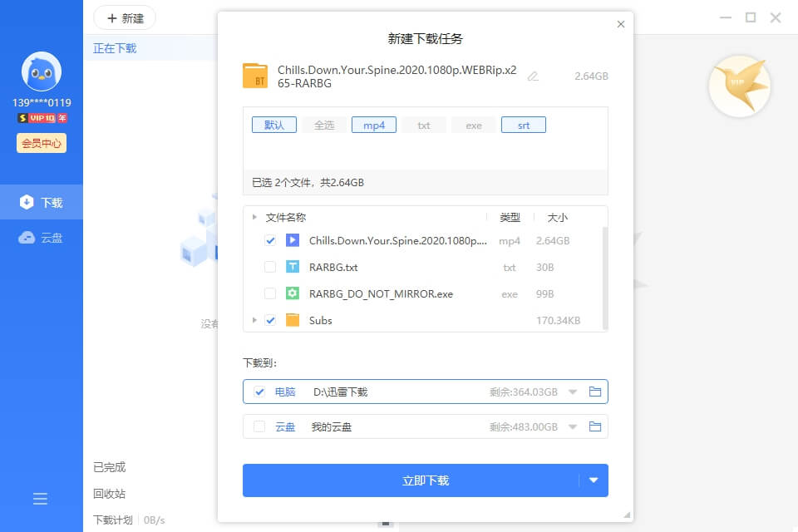The width and height of the screenshot is (798, 532).
Task: Toggle the exe filter tag
Action: point(474,125)
